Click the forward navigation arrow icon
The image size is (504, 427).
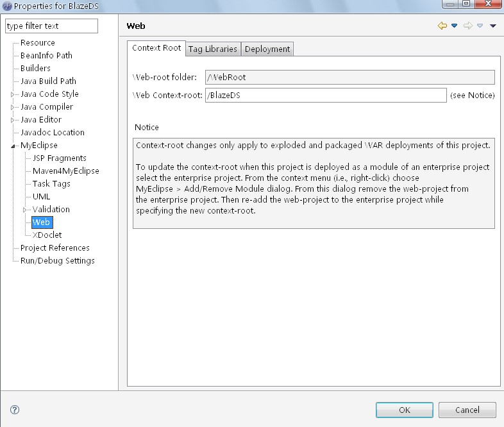468,26
